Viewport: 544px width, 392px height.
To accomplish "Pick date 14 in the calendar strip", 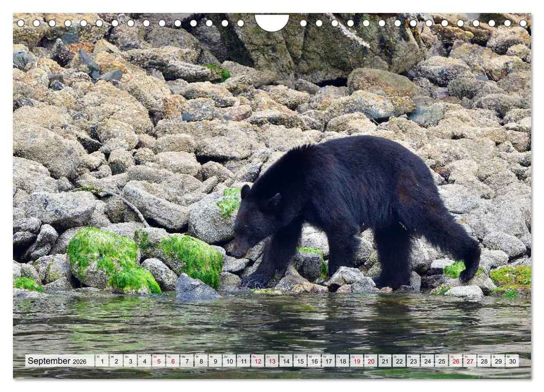I will pyautogui.click(x=285, y=361).
